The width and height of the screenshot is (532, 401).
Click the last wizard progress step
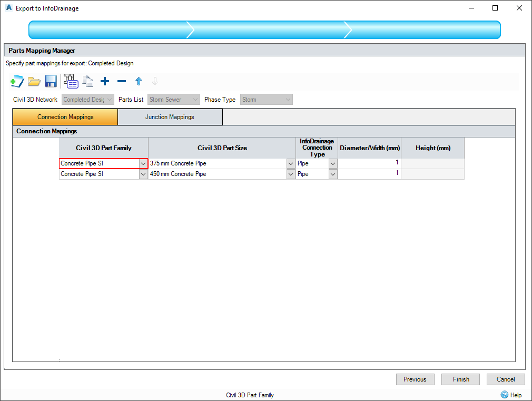point(424,30)
